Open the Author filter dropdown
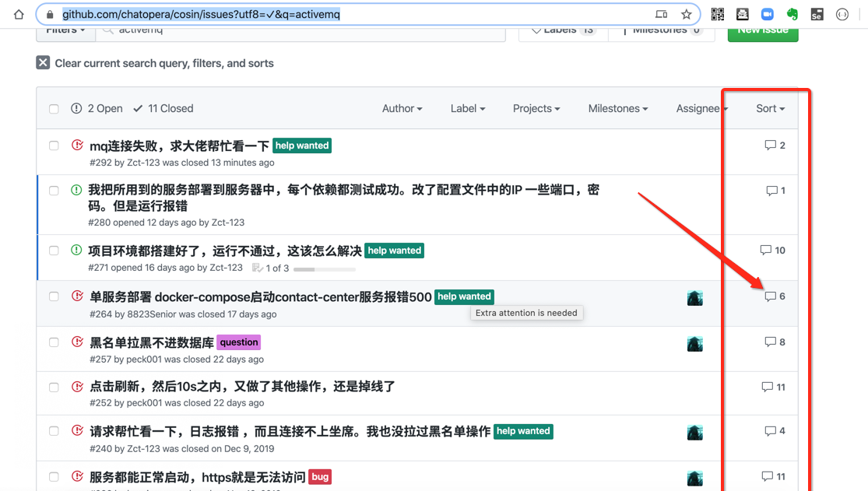The width and height of the screenshot is (868, 491). 402,108
